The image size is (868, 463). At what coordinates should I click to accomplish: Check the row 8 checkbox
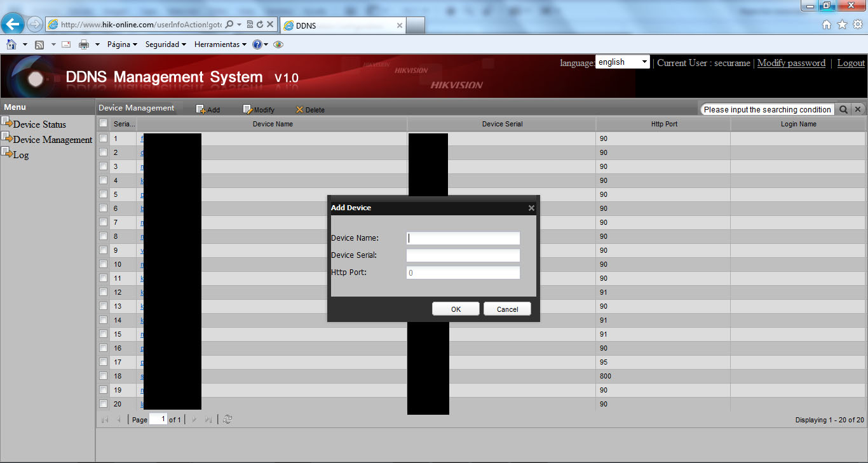[x=103, y=236]
